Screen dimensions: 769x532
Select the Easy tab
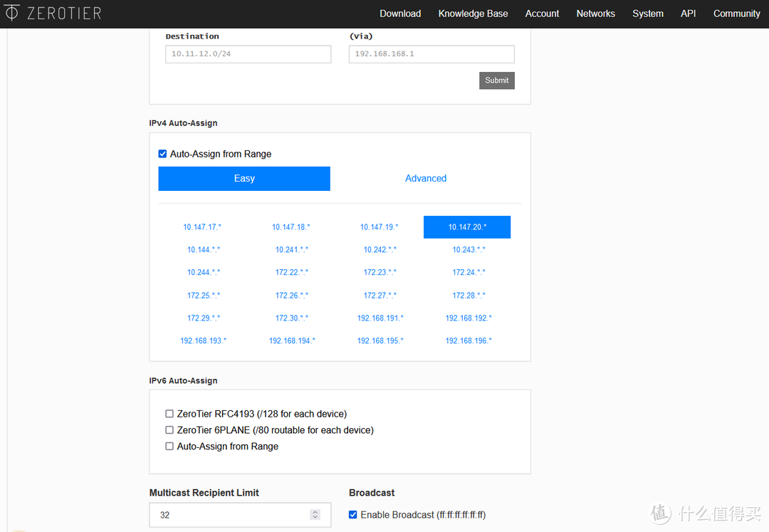(x=244, y=179)
